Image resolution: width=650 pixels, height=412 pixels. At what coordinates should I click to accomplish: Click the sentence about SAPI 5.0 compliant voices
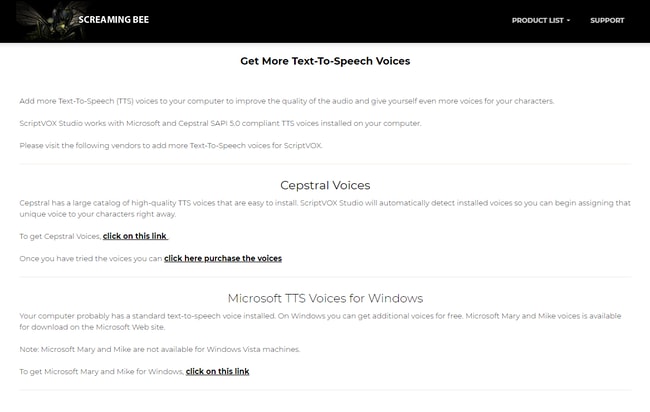[220, 123]
